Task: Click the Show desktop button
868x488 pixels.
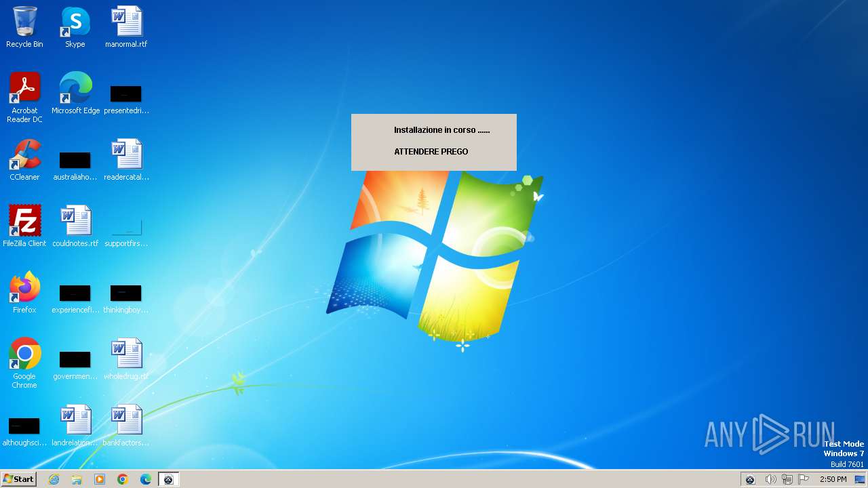Action: pyautogui.click(x=860, y=480)
